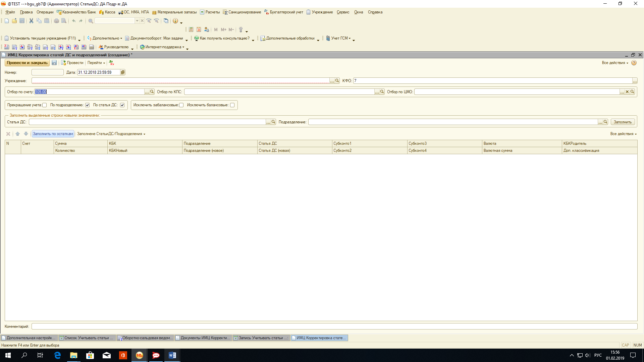Toggle Исключить забалансовые checkbox
The image size is (644, 362).
181,105
